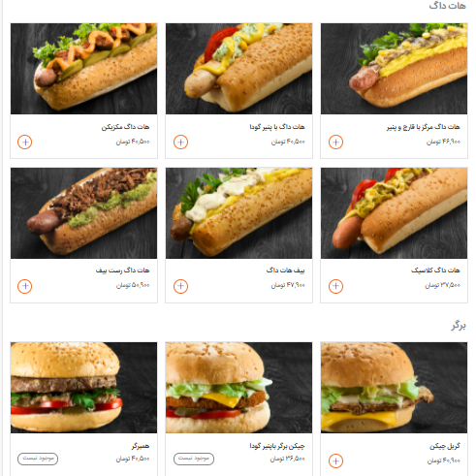
Task: Open the hamburger photo
Action: 83,388
